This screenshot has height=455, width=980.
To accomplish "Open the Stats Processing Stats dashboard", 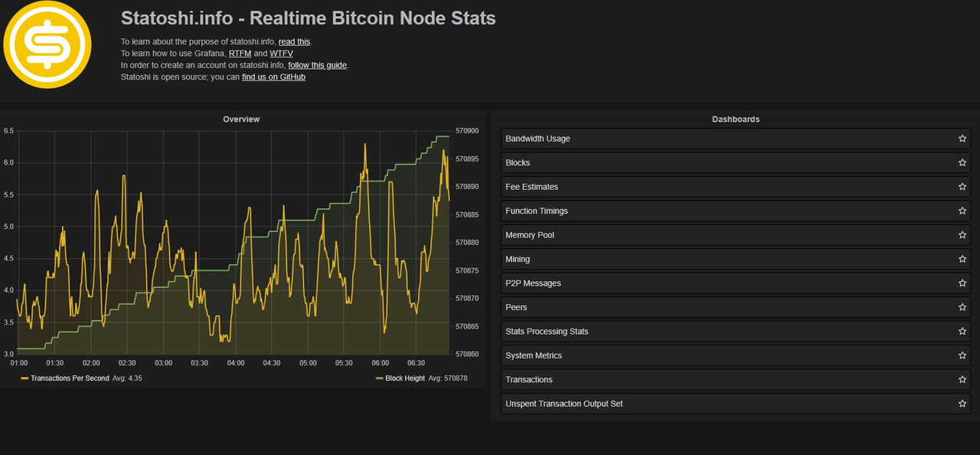I will point(736,332).
